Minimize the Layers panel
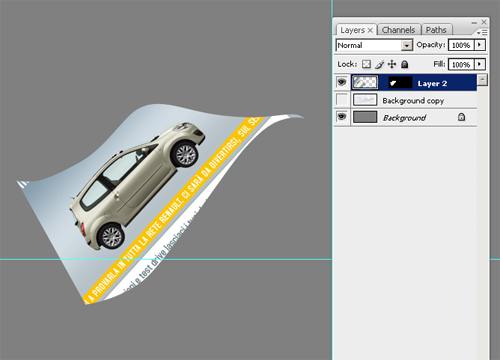 474,23
